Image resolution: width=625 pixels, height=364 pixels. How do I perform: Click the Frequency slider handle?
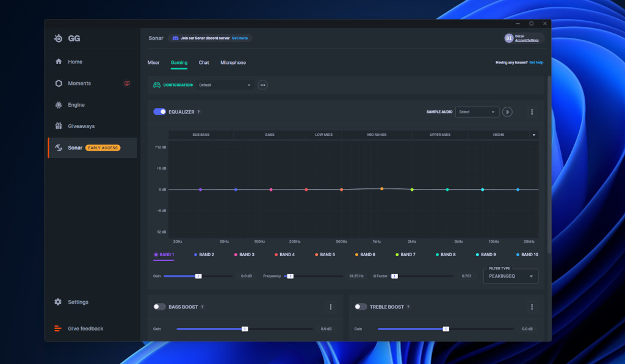pyautogui.click(x=290, y=276)
